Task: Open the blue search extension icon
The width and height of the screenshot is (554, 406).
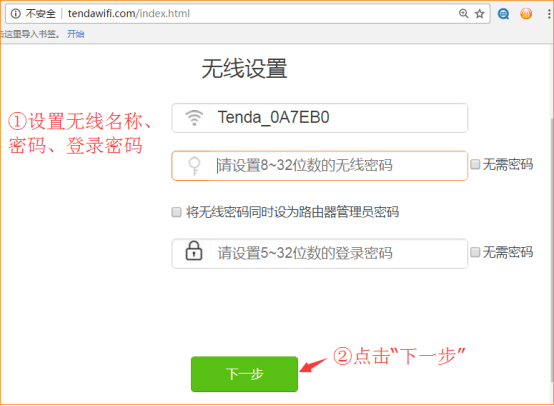Action: [503, 14]
